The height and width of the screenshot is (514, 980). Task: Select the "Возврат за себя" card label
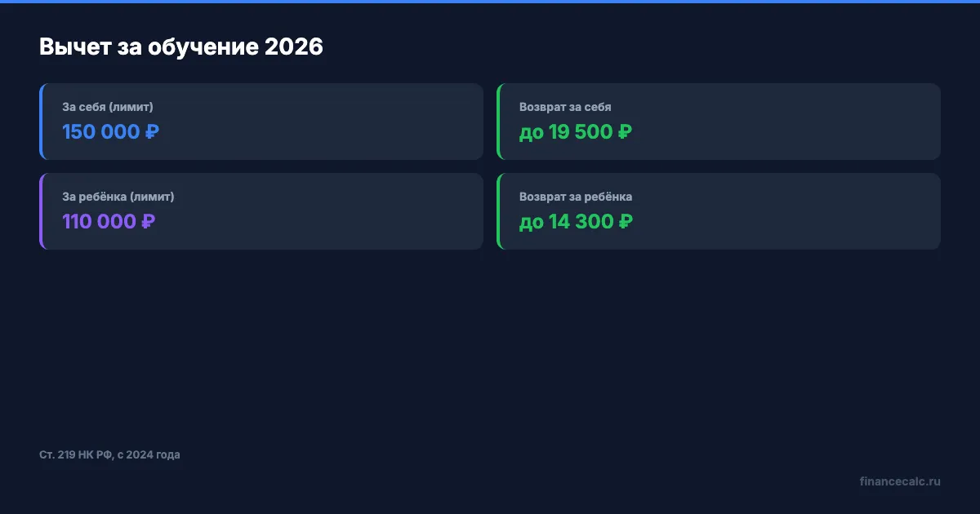point(565,107)
